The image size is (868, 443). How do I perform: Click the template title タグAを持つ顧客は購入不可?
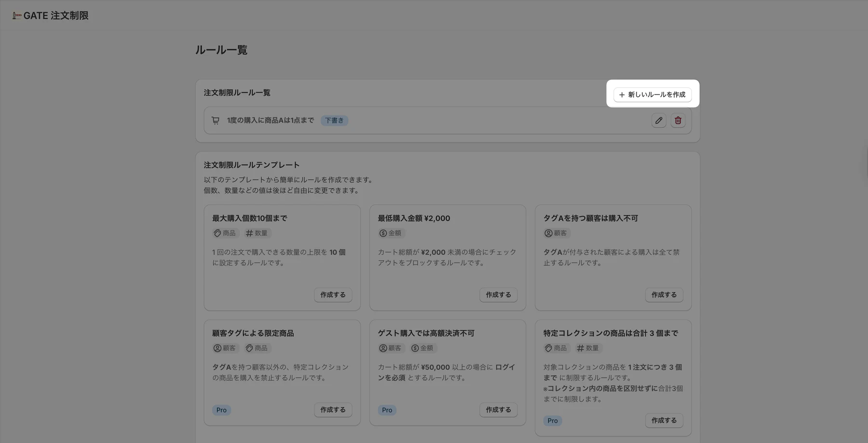(591, 218)
